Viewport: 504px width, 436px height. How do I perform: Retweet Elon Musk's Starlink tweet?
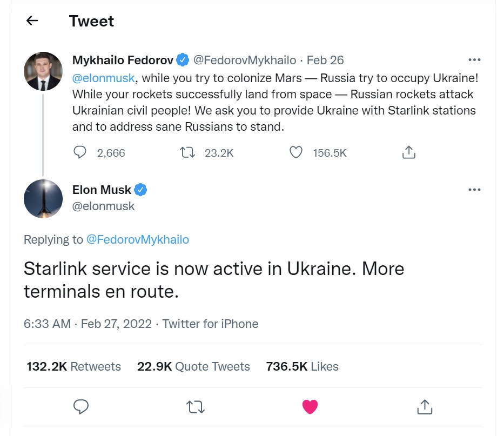click(196, 406)
